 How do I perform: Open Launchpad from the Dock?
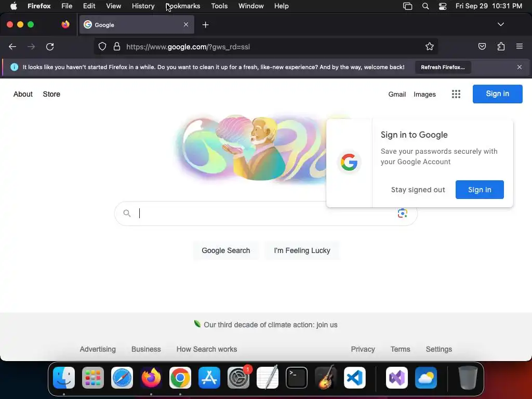(x=93, y=378)
